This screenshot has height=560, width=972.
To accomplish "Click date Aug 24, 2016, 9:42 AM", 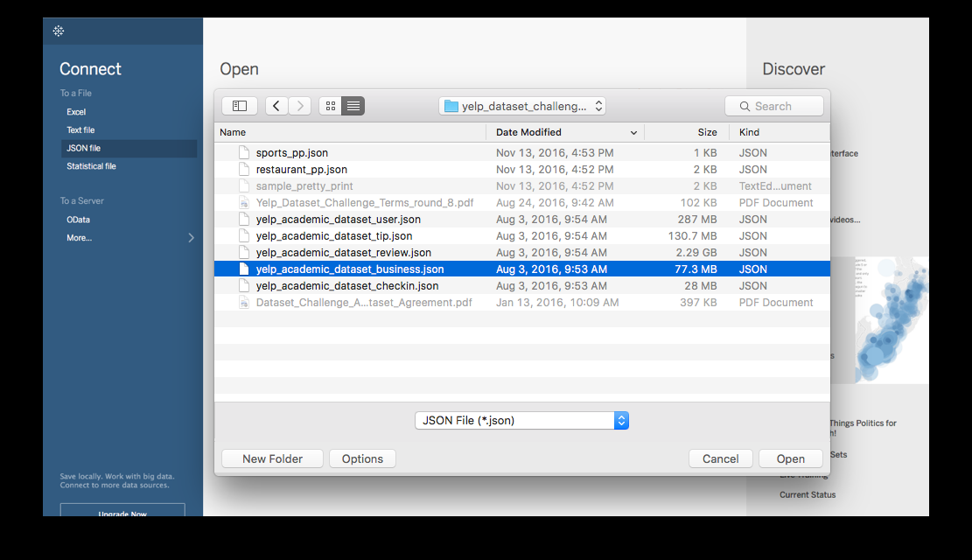I will click(x=555, y=203).
